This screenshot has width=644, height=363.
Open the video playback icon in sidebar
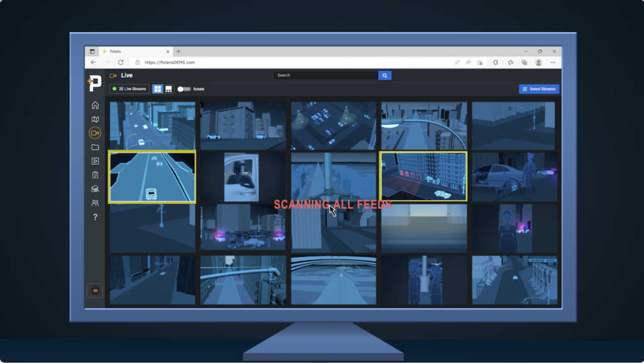tap(95, 161)
